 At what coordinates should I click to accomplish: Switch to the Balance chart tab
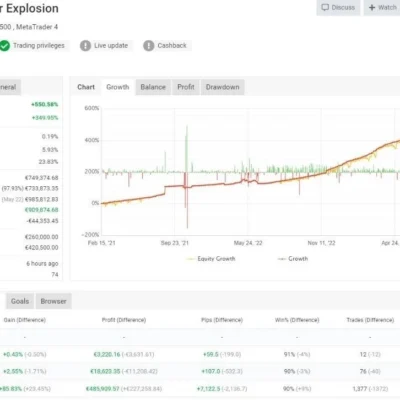click(x=153, y=87)
